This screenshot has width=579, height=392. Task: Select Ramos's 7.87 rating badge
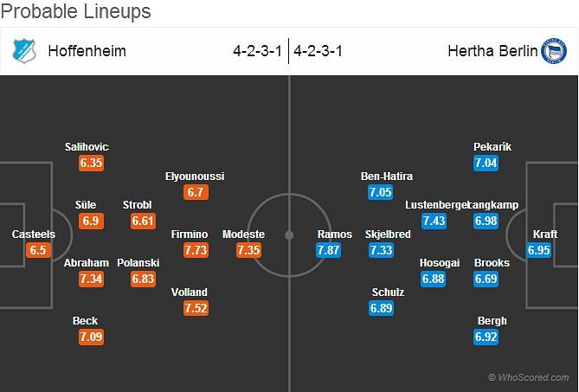(328, 250)
